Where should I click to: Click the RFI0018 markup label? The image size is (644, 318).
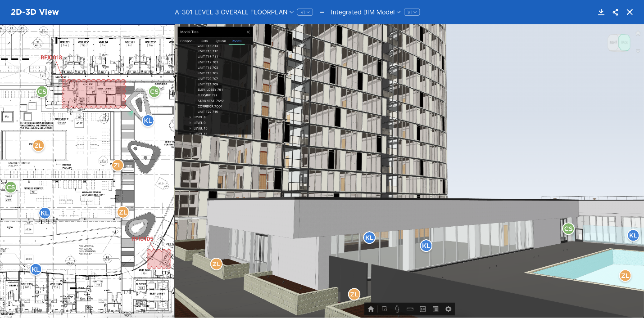(x=51, y=58)
